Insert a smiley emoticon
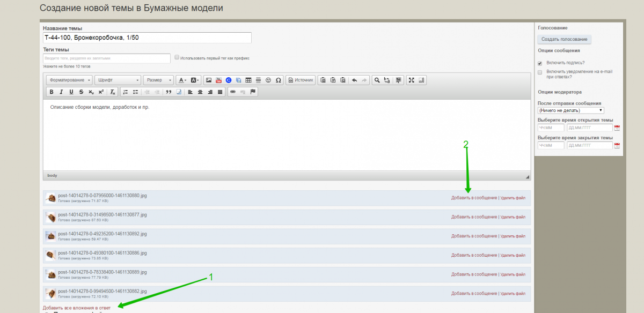This screenshot has width=644, height=313. [268, 80]
